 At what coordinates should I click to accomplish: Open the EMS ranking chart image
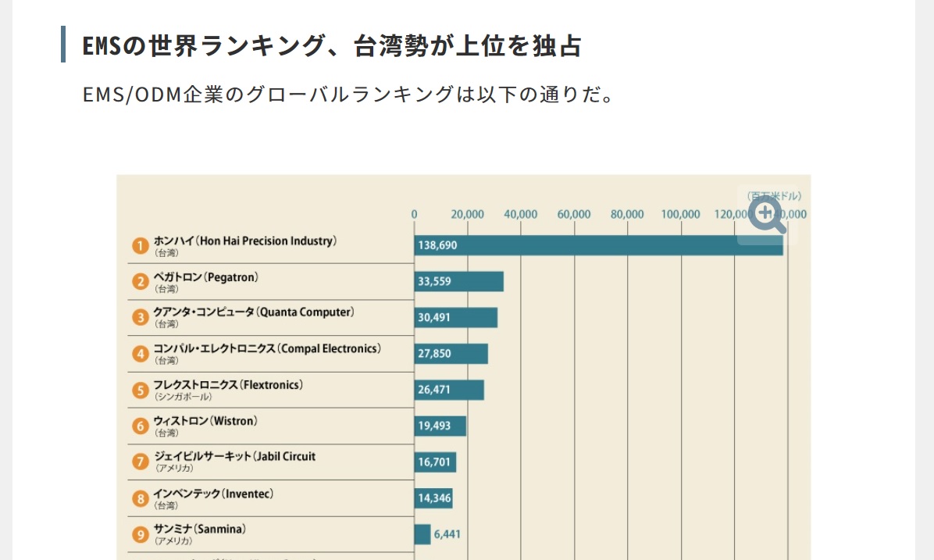pos(463,367)
